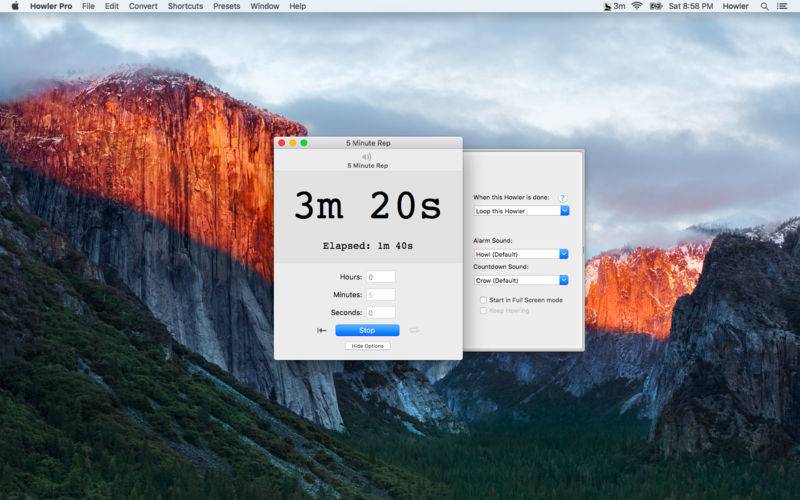Image resolution: width=800 pixels, height=500 pixels.
Task: Click the Hours input field
Action: click(381, 277)
